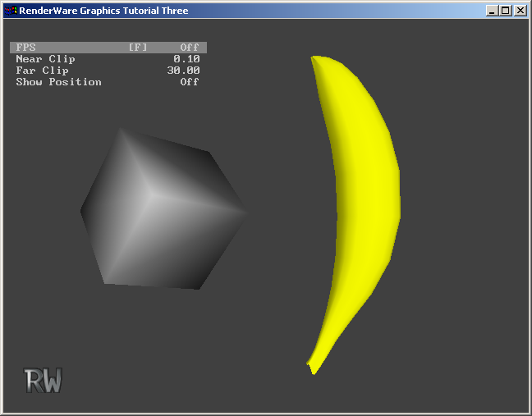Click the [F] shortcut hint
The width and height of the screenshot is (532, 416).
(x=138, y=48)
